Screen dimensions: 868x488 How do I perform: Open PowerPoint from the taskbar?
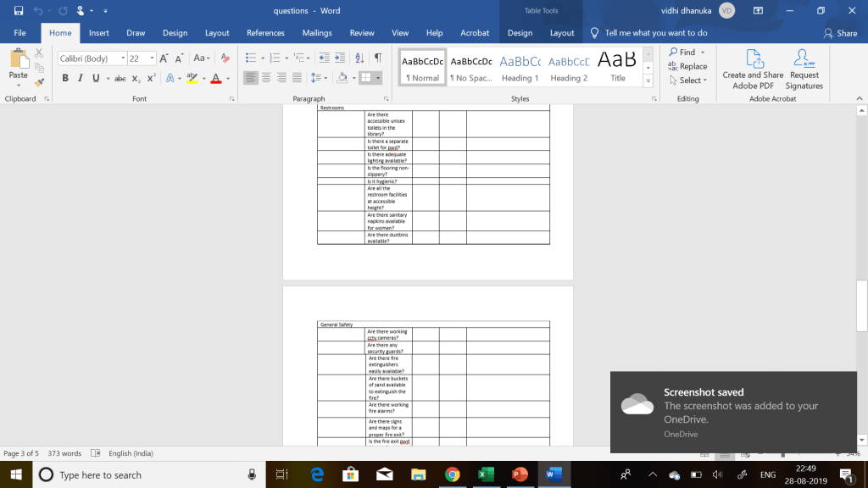520,474
